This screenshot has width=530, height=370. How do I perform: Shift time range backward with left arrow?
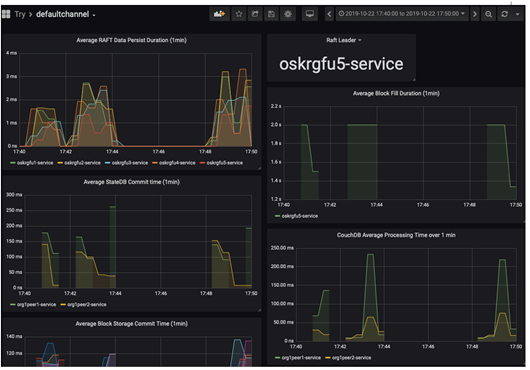(x=330, y=14)
